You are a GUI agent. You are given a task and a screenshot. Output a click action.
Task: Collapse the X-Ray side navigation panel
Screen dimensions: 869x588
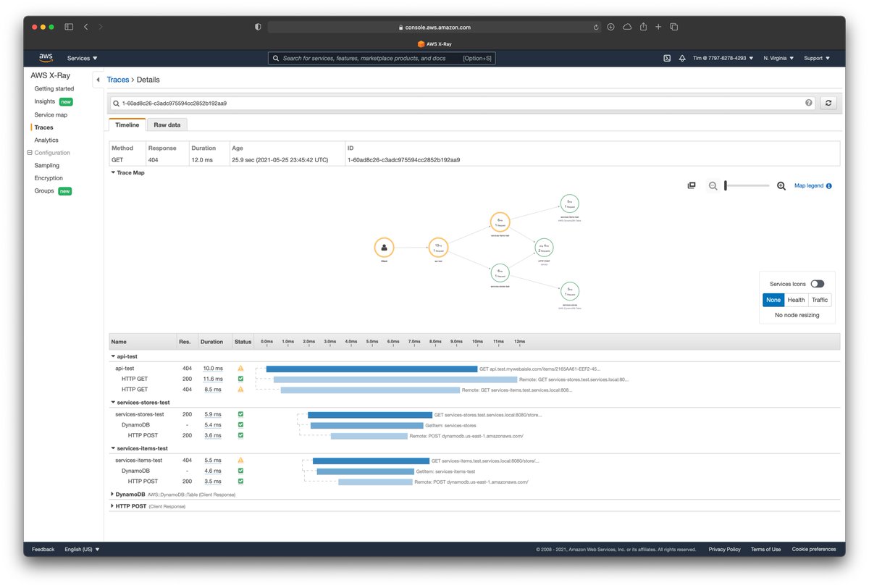pyautogui.click(x=98, y=80)
